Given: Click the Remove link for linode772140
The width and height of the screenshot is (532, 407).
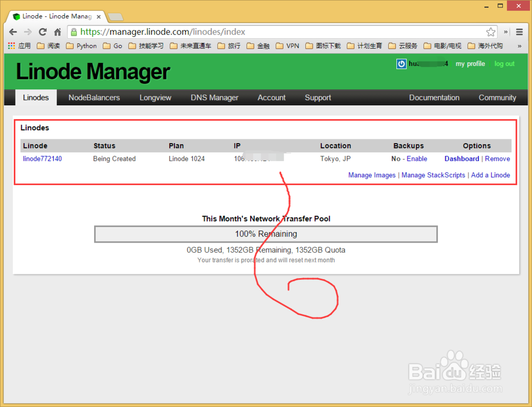Looking at the screenshot, I should [x=497, y=159].
